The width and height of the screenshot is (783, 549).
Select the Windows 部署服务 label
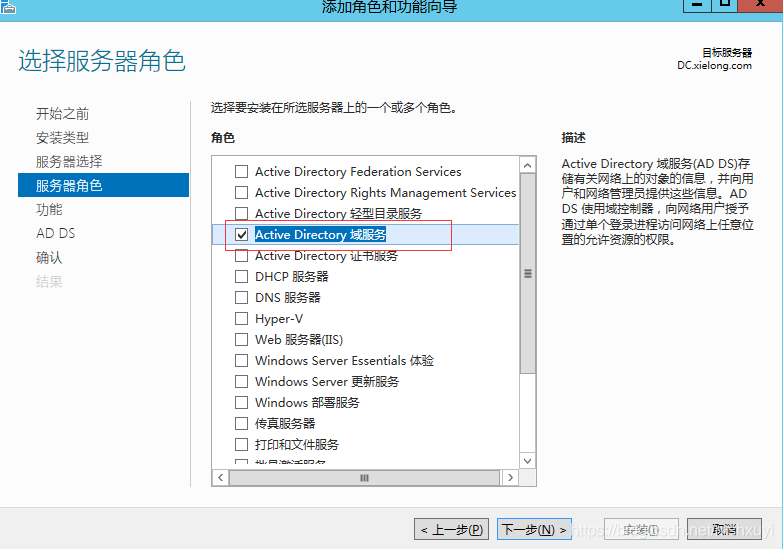[307, 402]
